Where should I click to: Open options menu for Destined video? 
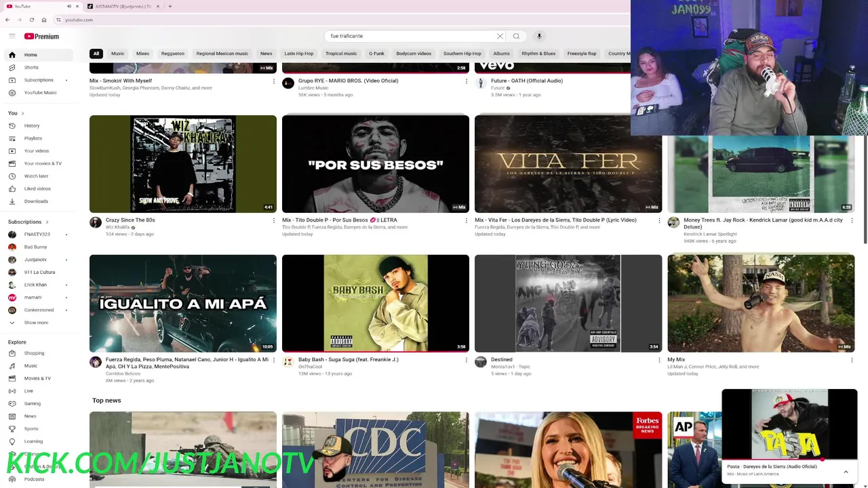coord(659,360)
